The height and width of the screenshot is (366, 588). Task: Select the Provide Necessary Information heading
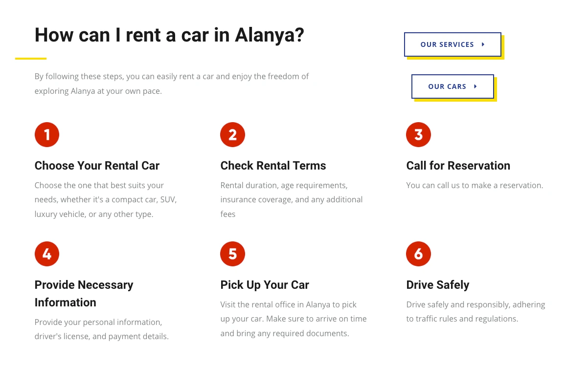click(x=84, y=294)
